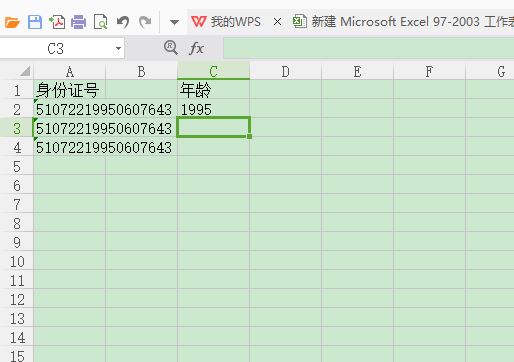Click the fill handle of cell C3

click(x=249, y=136)
